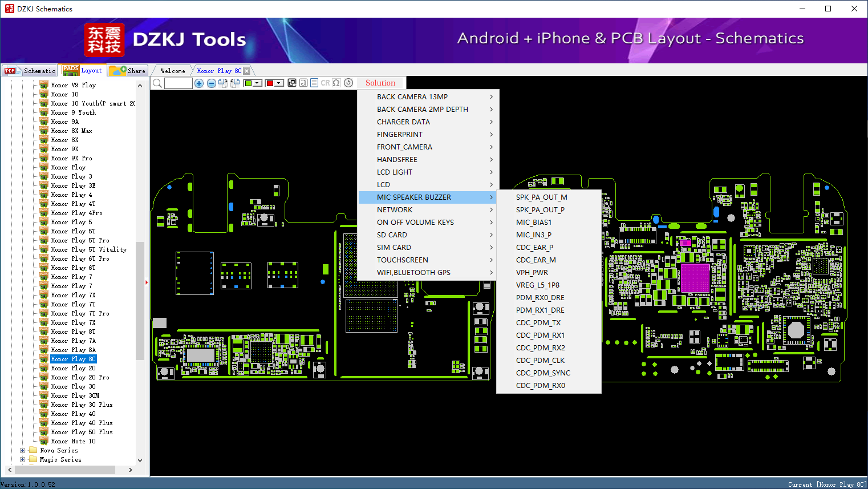Click the blue page toolbar icon
Screen dimensions: 868x489
[314, 83]
